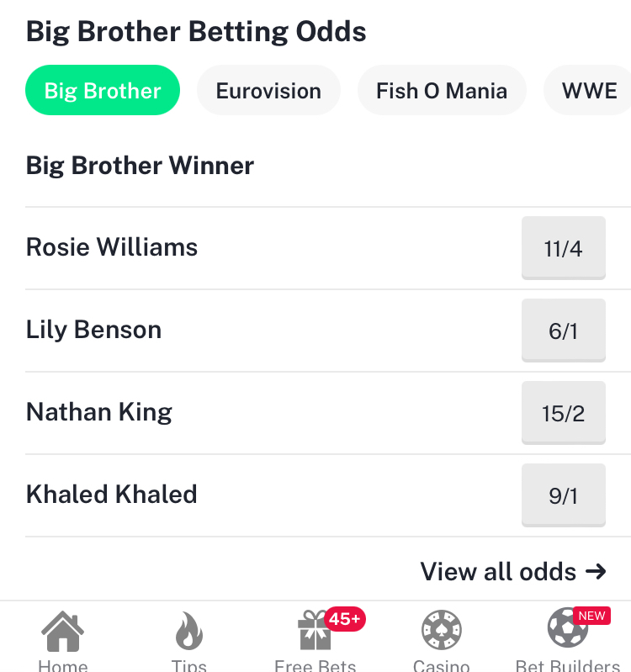Click the Nathan King name
Screen dimensions: 631x672
tap(99, 412)
